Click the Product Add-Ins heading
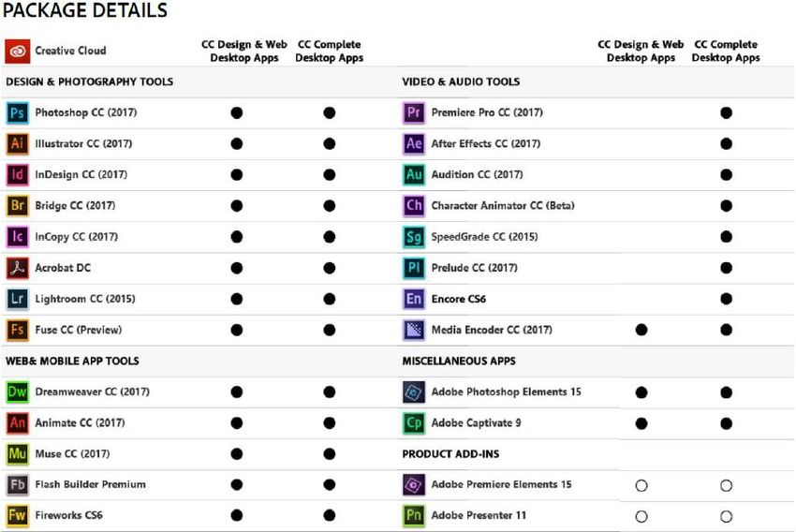The image size is (796, 532). (450, 454)
